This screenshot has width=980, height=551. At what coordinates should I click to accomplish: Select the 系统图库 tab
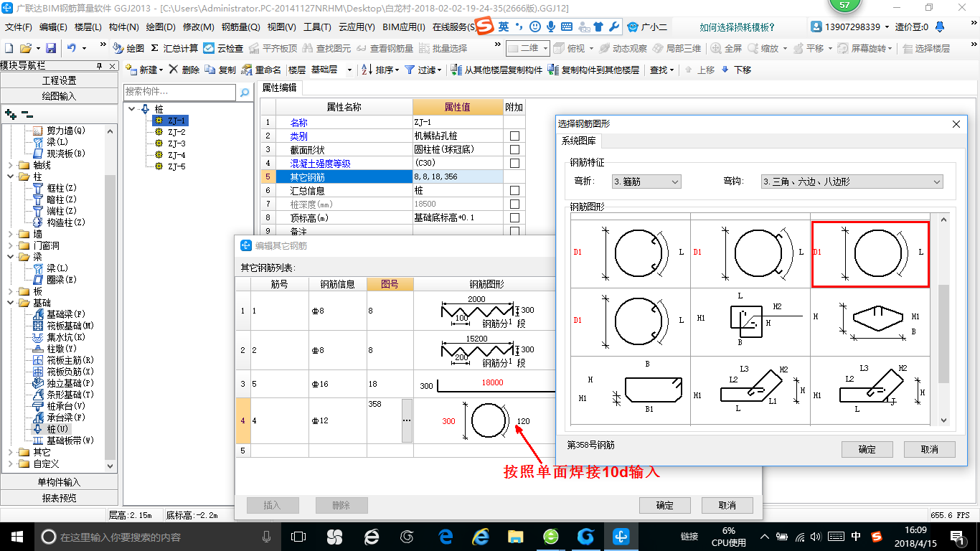(x=578, y=141)
